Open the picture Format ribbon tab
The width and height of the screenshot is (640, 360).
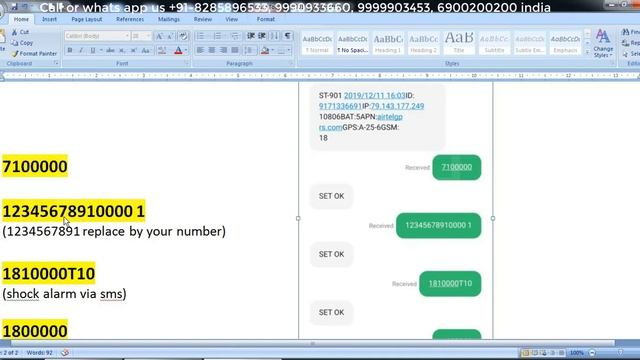point(266,19)
